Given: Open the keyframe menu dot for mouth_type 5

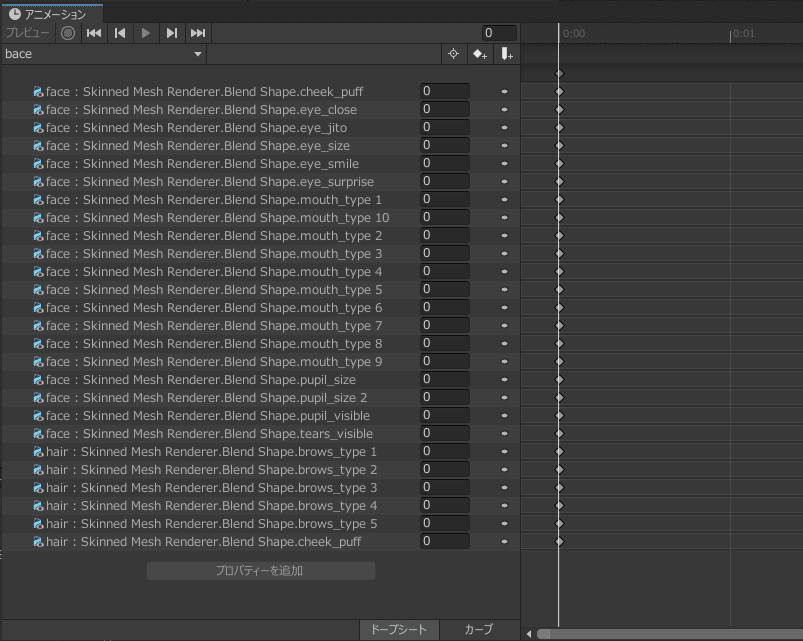Looking at the screenshot, I should point(504,289).
